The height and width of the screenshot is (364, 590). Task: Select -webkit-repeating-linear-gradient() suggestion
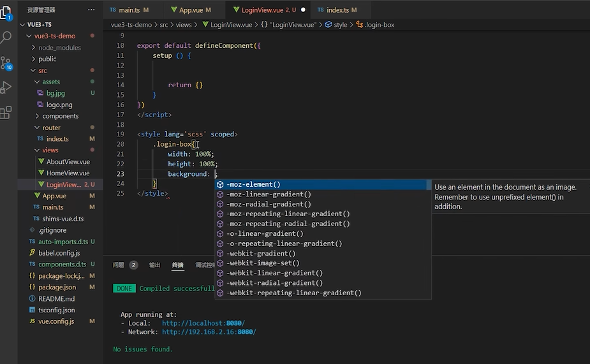[x=323, y=293]
